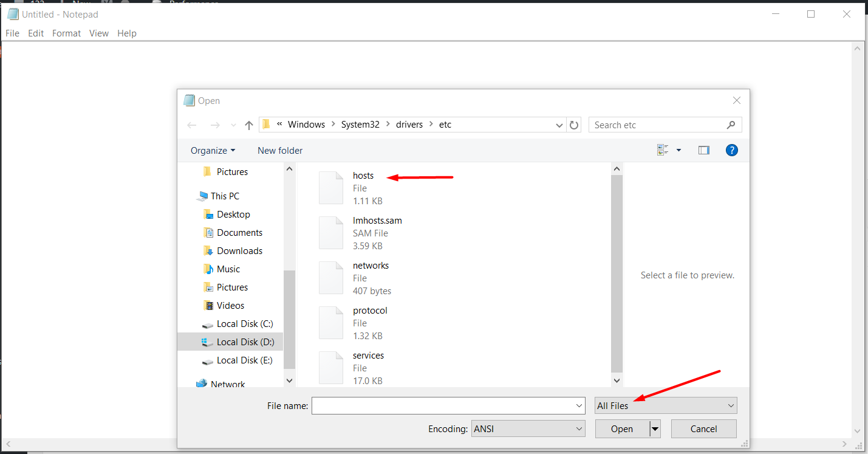Click the View menu in Notepad
Screen dimensions: 868x454
(x=98, y=33)
